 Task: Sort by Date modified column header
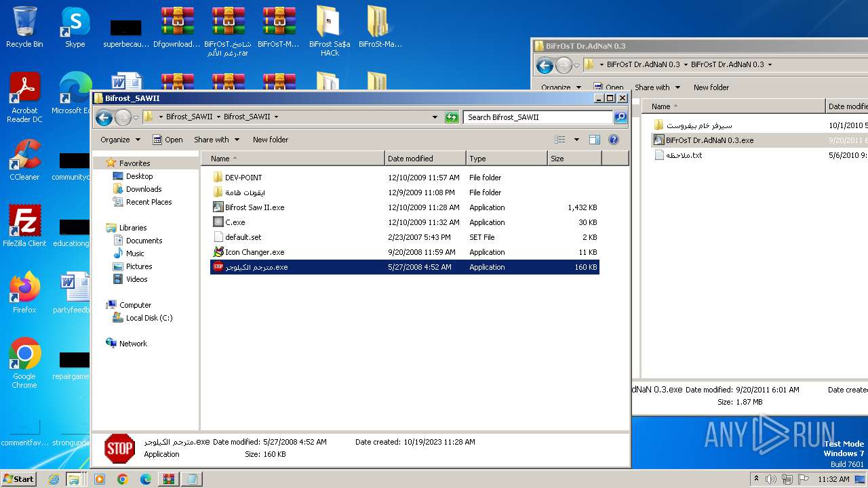tap(425, 159)
